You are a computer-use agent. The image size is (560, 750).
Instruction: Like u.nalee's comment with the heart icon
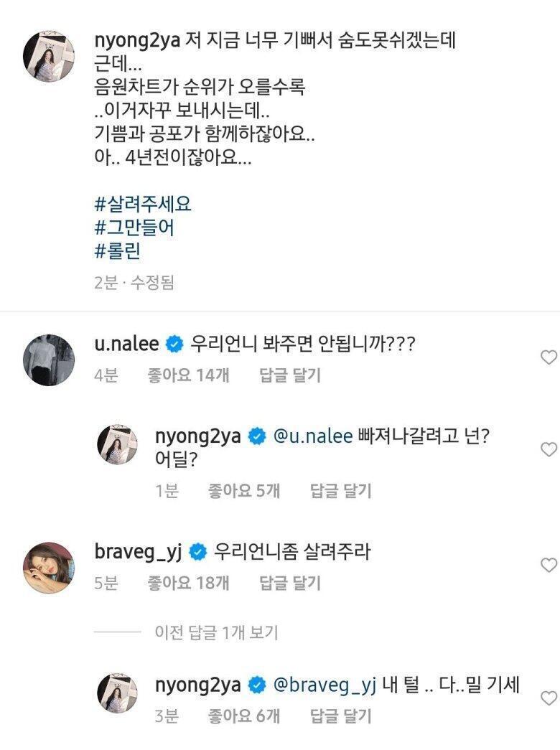coord(549,357)
